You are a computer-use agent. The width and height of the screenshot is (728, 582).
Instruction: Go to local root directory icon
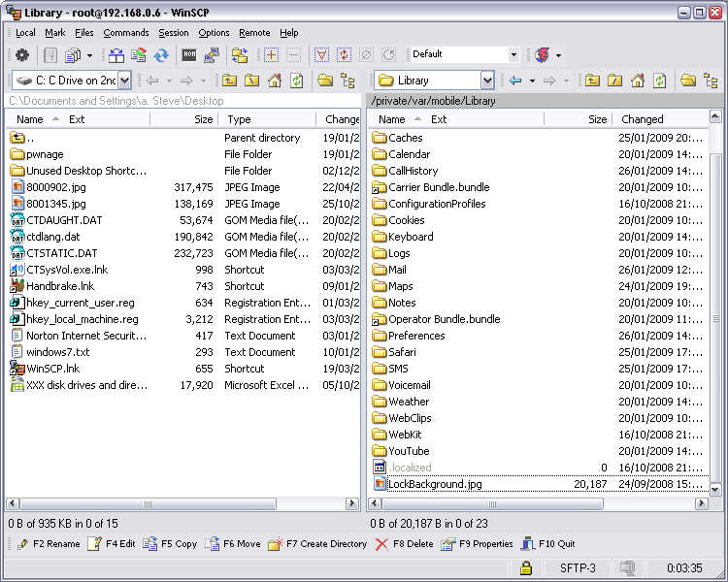click(251, 81)
